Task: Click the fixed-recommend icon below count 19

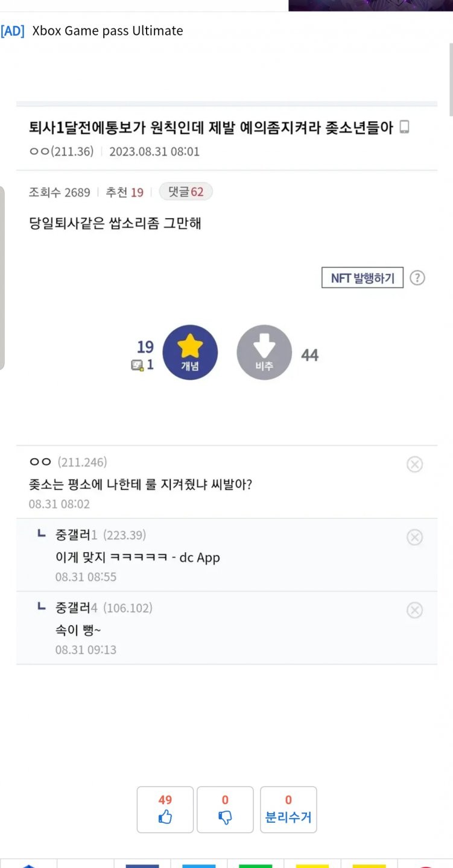Action: pos(137,365)
